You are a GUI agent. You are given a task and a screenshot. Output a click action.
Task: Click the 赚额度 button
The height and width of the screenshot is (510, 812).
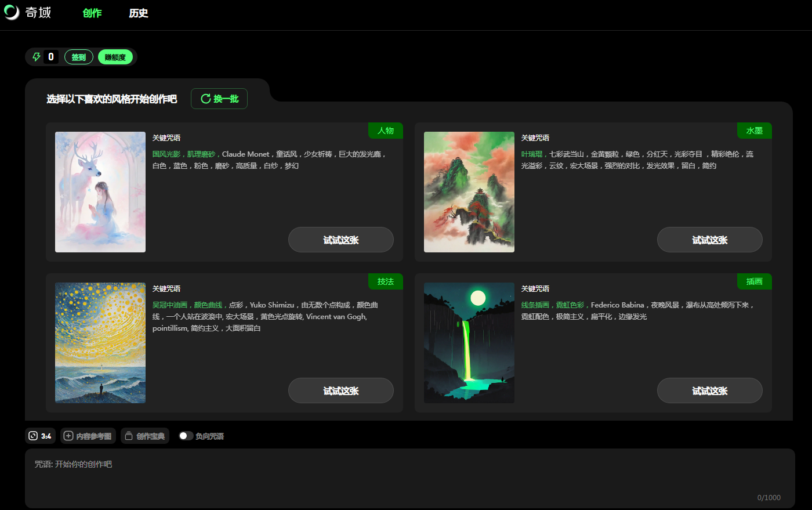pyautogui.click(x=115, y=57)
